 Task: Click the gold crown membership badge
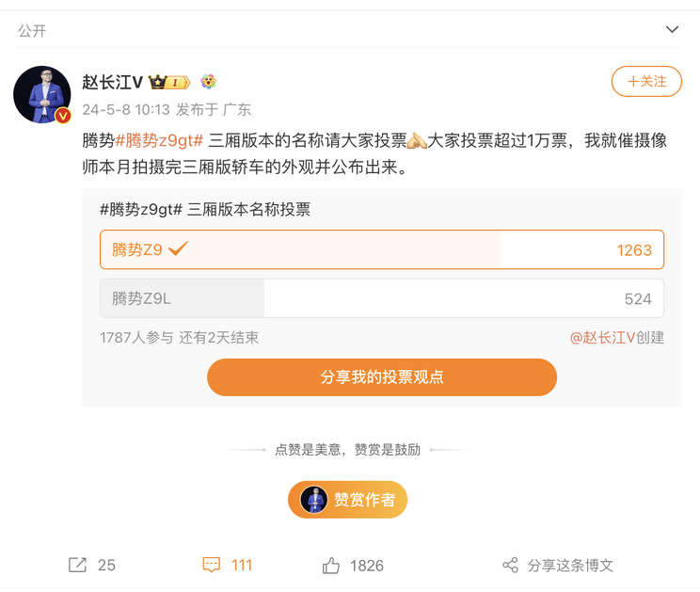[170, 82]
